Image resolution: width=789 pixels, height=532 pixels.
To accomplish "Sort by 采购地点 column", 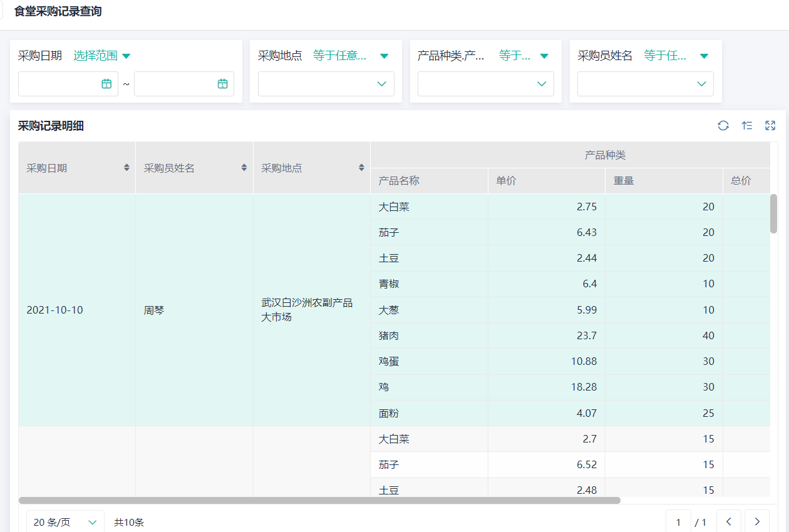I will [361, 168].
